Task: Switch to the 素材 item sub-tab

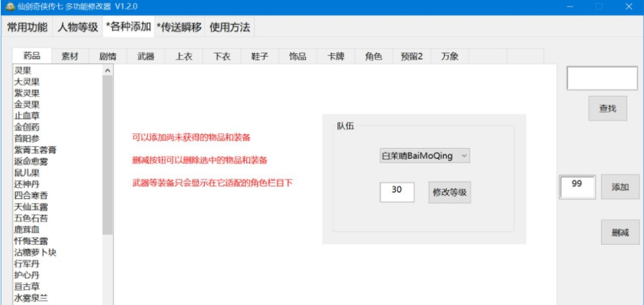Action: click(x=70, y=57)
